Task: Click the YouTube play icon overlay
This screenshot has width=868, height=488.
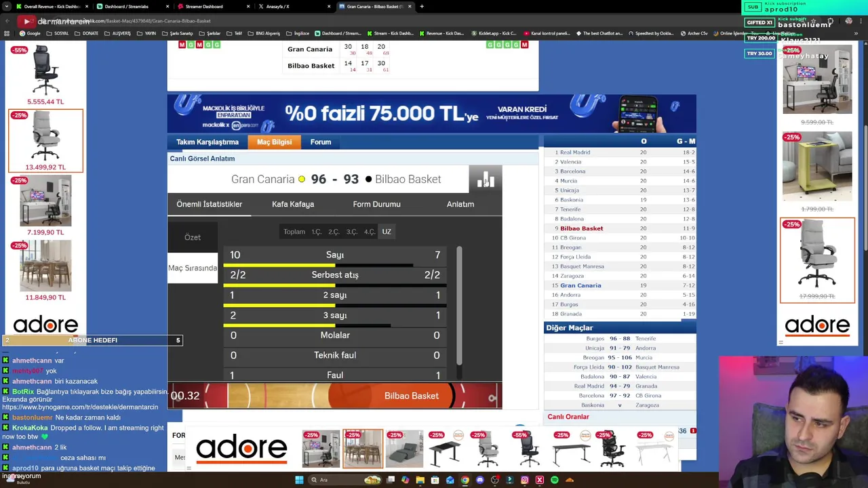Action: [x=27, y=22]
